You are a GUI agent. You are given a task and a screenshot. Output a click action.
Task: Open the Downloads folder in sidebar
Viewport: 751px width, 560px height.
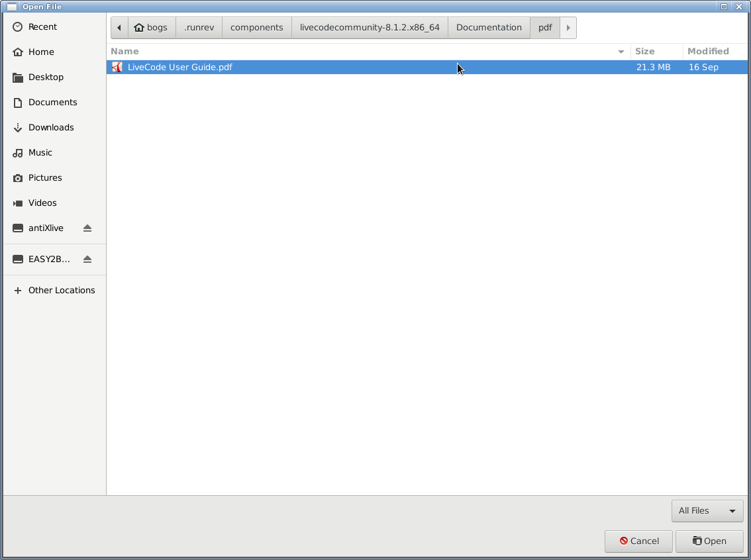(x=54, y=127)
